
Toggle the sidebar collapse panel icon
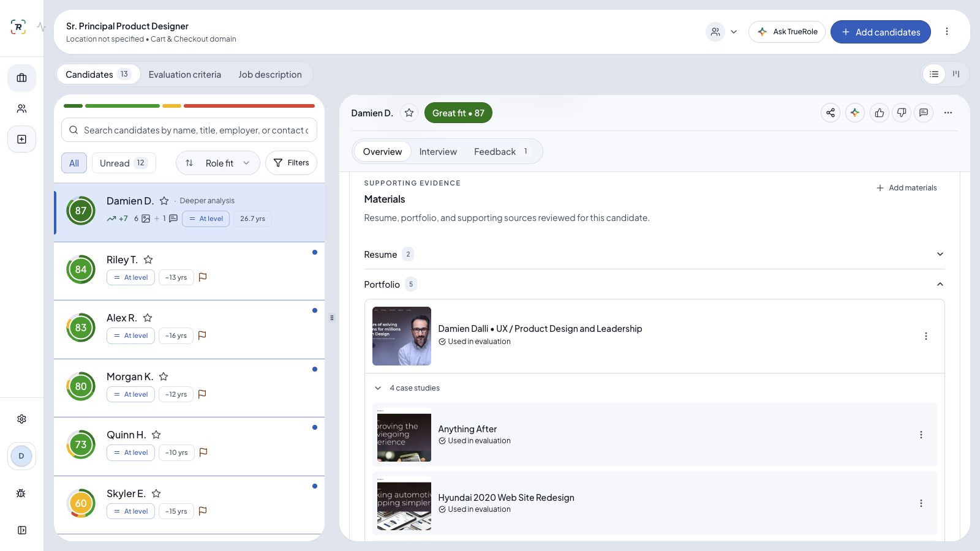click(21, 530)
